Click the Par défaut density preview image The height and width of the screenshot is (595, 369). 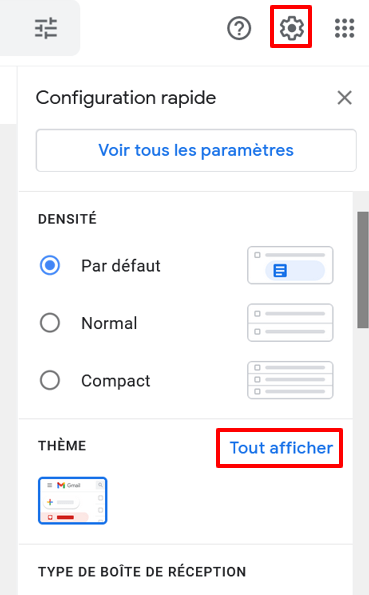(x=290, y=265)
